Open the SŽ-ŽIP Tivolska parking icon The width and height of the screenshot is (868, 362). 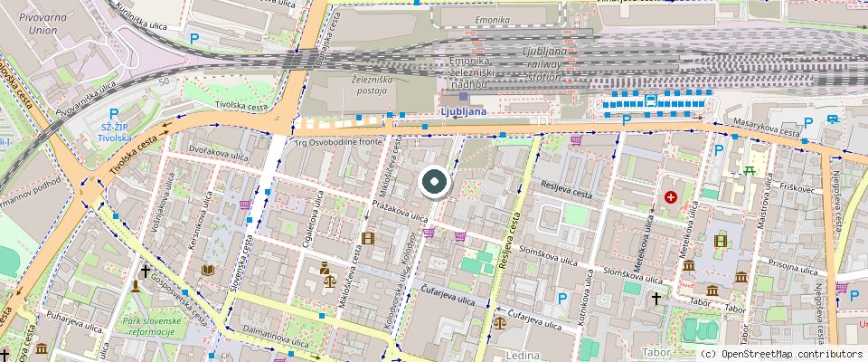coord(114,114)
